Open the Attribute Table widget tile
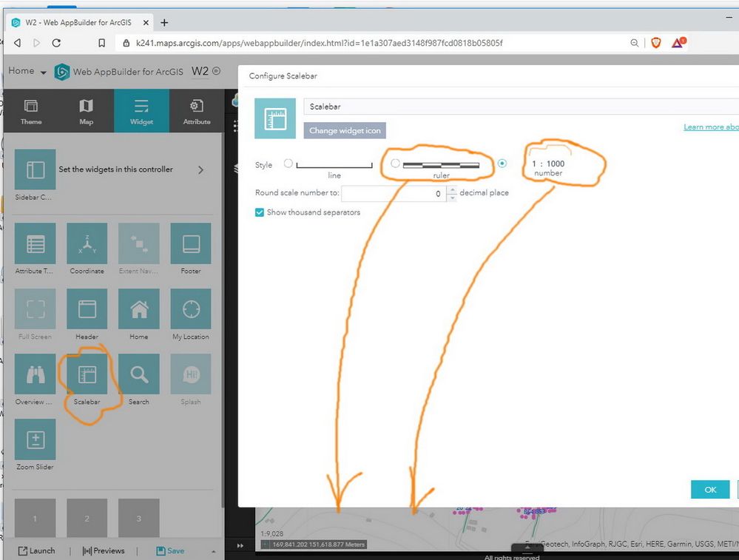739x560 pixels. point(35,243)
